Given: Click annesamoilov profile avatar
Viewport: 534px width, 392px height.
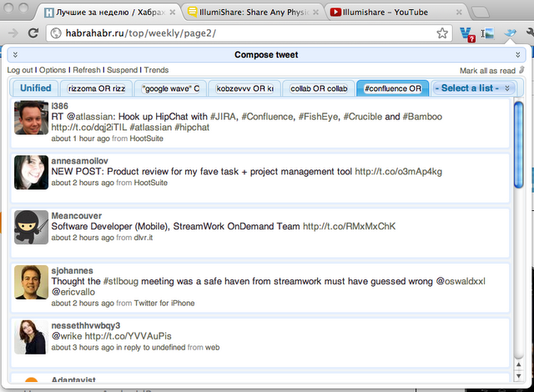Looking at the screenshot, I should pyautogui.click(x=32, y=173).
